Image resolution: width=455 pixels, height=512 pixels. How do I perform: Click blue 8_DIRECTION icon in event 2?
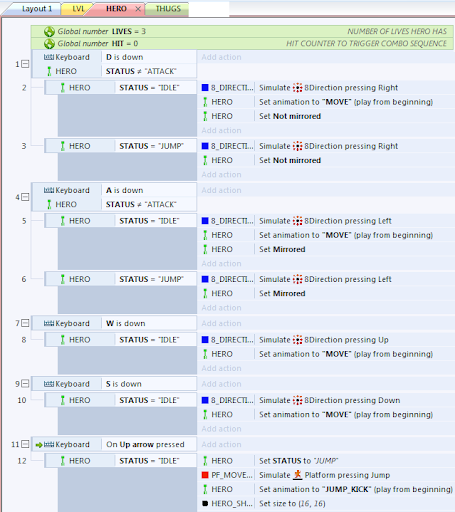tap(205, 88)
